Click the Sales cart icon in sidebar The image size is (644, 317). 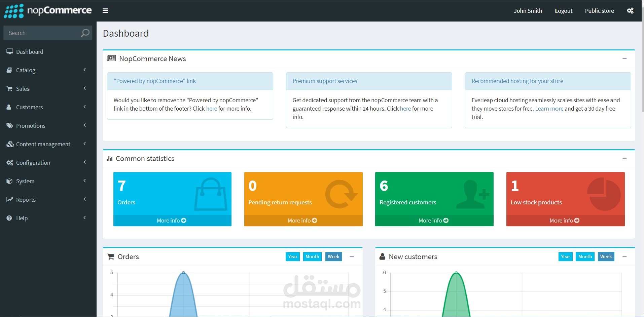pos(9,89)
